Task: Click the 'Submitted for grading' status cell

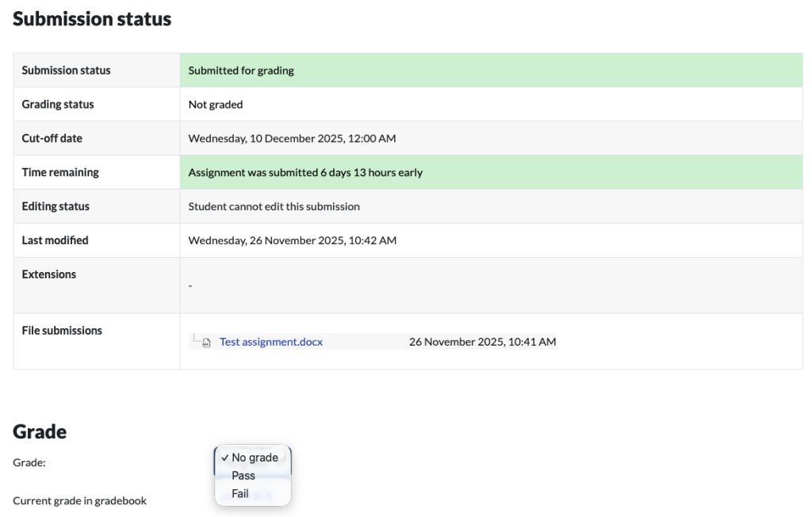Action: click(x=241, y=71)
